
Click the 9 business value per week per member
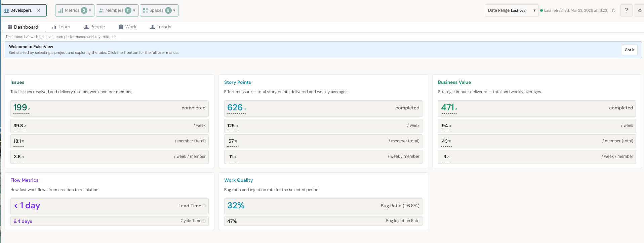[445, 157]
